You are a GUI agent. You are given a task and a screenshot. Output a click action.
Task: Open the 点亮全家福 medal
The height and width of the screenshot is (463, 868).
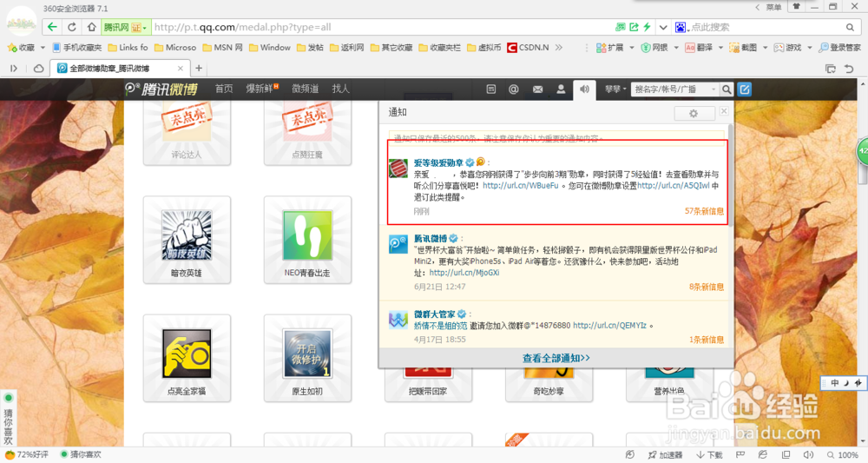pos(187,358)
